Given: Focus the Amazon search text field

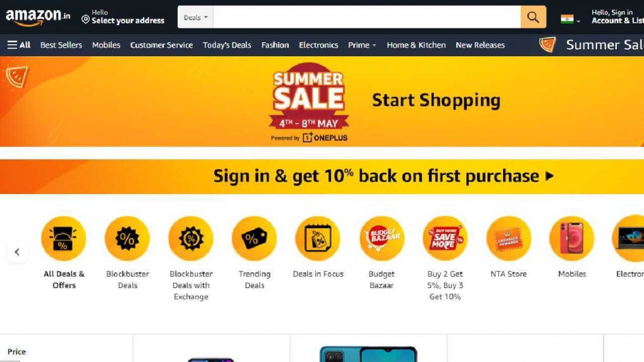Looking at the screenshot, I should (367, 17).
